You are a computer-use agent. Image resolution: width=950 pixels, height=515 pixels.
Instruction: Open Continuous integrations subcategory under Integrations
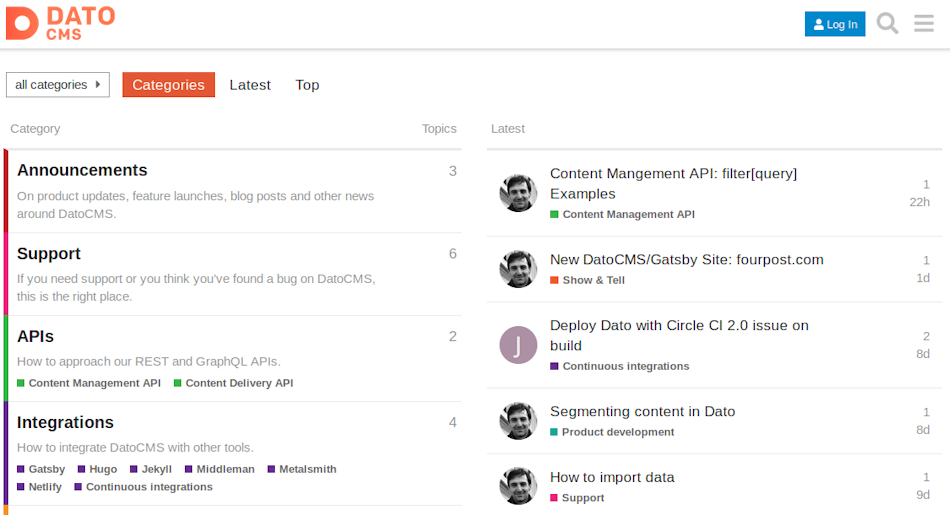point(143,487)
